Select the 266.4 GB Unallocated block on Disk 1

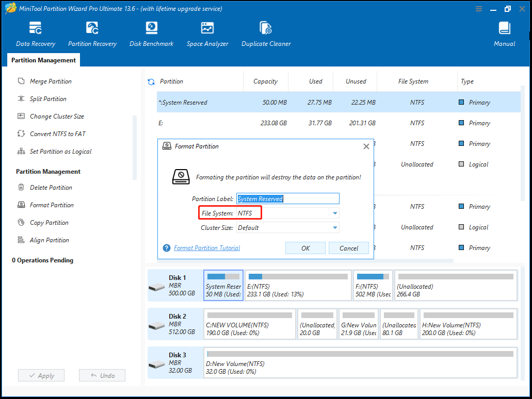click(x=456, y=286)
